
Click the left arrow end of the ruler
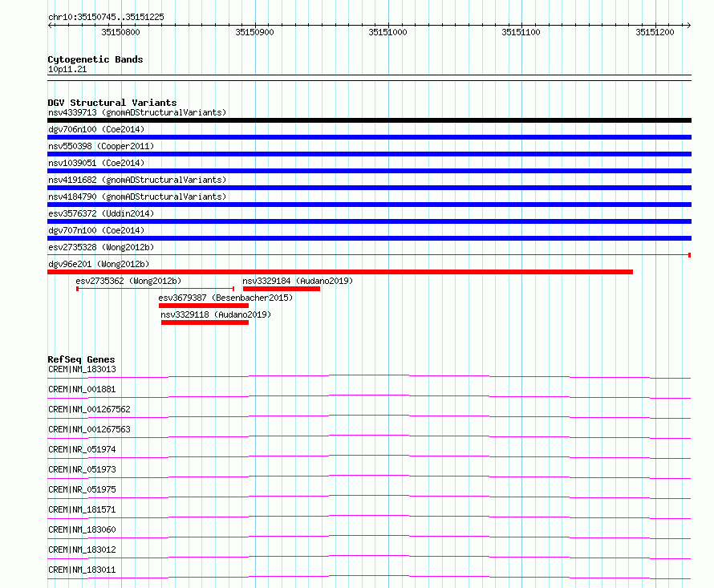tap(50, 25)
